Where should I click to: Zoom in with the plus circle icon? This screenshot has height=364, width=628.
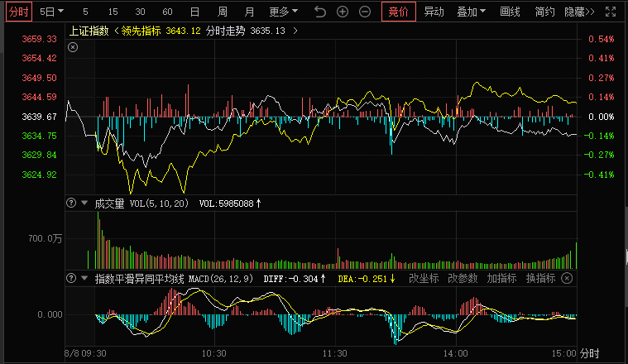[343, 12]
